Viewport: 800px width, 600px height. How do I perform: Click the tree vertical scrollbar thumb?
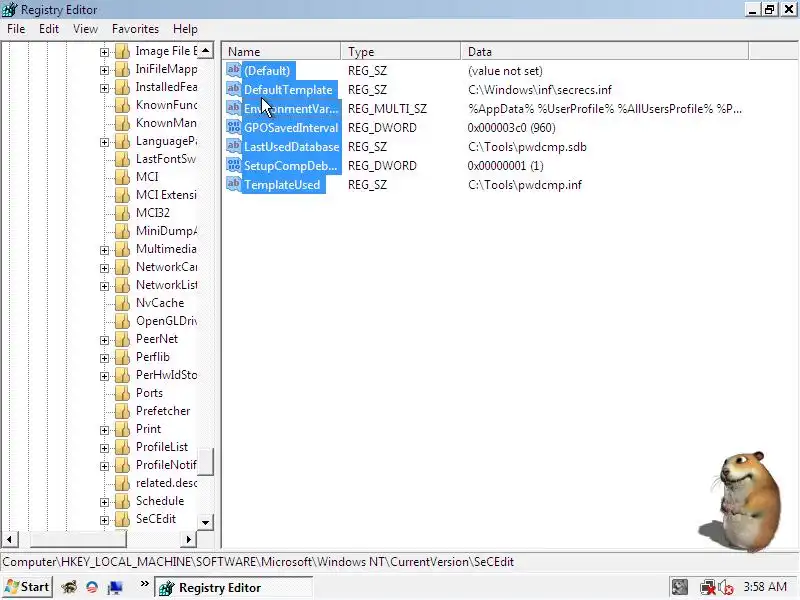pyautogui.click(x=205, y=461)
